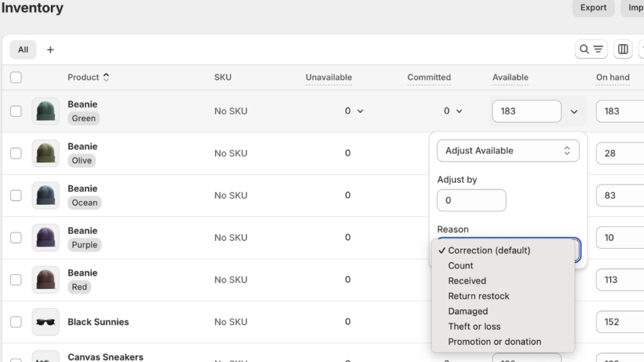Viewport: 644px width, 362px height.
Task: Sort inventory by the Product column arrows
Action: pos(105,77)
